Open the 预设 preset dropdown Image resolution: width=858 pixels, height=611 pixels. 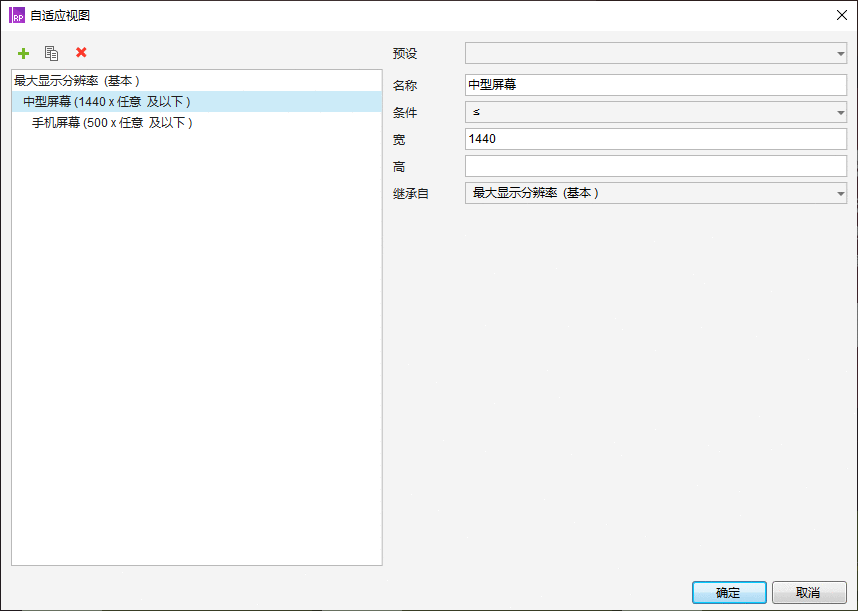coord(656,53)
